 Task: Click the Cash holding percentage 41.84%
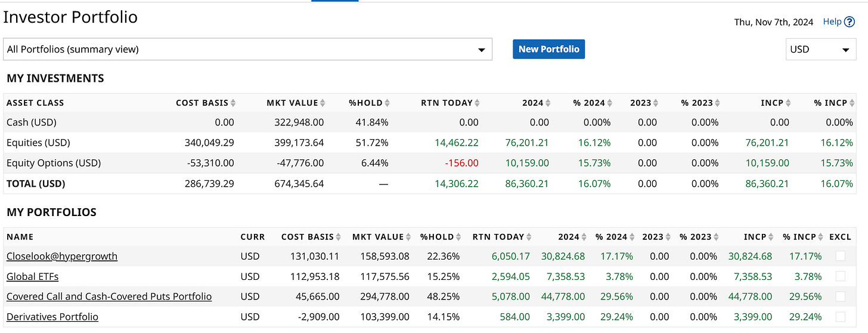point(373,122)
